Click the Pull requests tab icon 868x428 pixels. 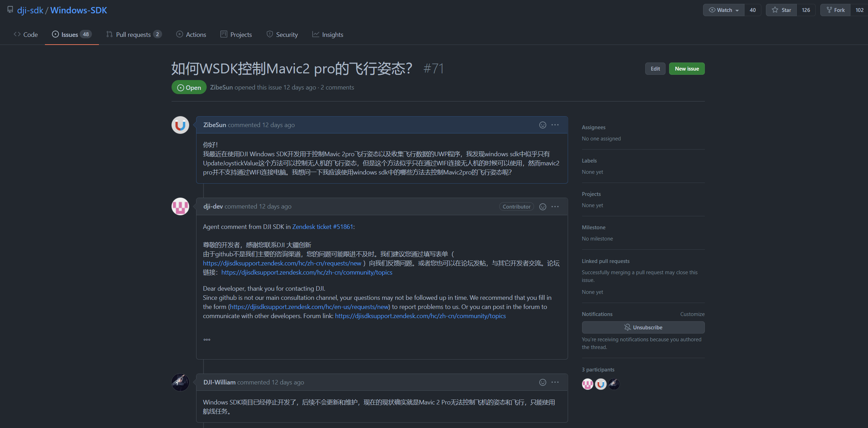pos(109,34)
